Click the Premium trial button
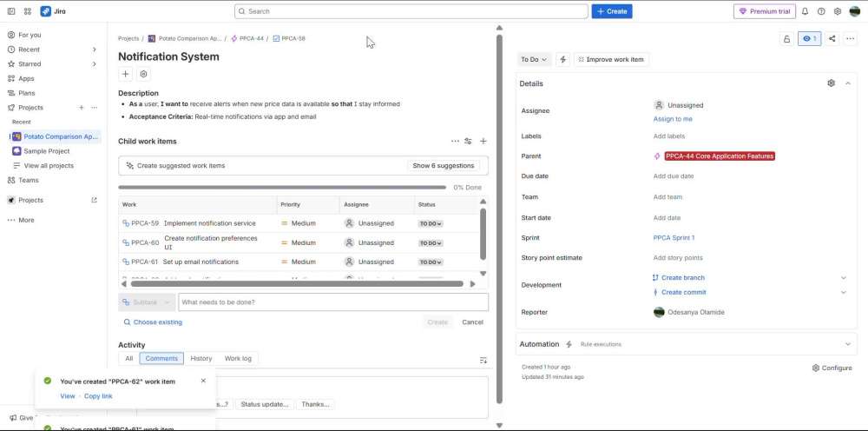 [x=765, y=11]
